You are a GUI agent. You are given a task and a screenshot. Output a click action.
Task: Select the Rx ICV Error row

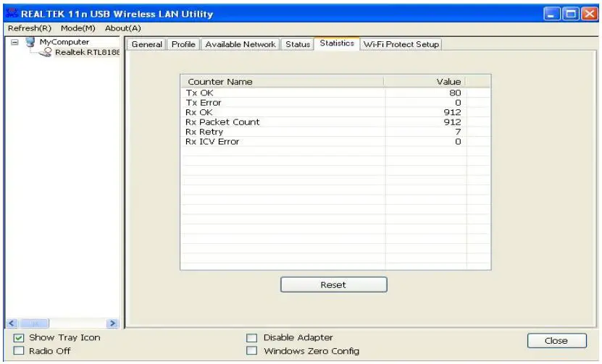click(335, 142)
